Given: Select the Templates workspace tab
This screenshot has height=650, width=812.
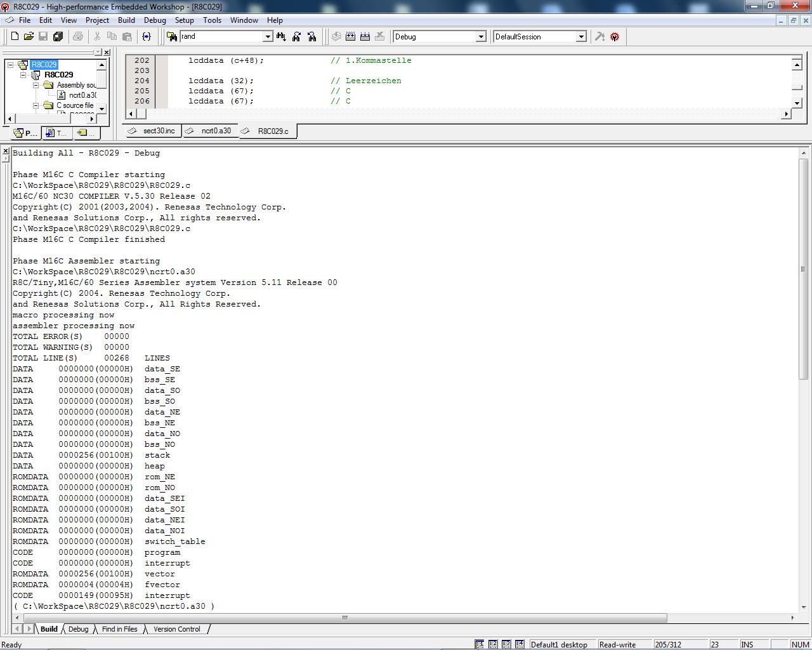Looking at the screenshot, I should point(56,133).
